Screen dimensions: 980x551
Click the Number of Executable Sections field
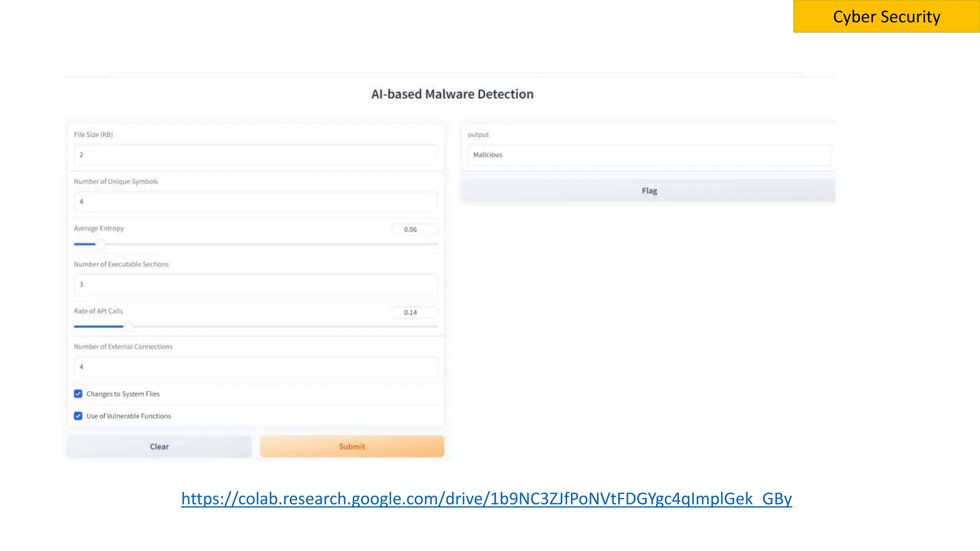click(256, 284)
